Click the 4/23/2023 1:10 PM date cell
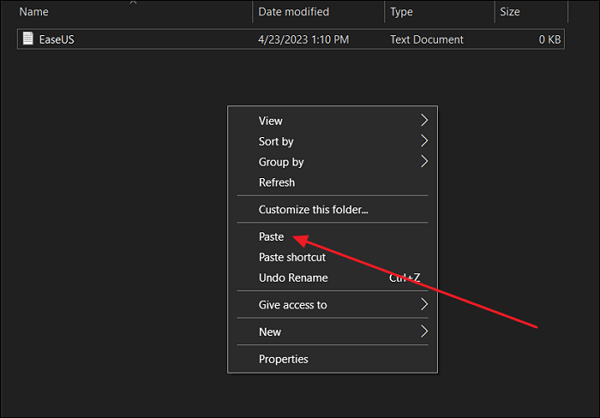The height and width of the screenshot is (418, 600). (x=302, y=40)
